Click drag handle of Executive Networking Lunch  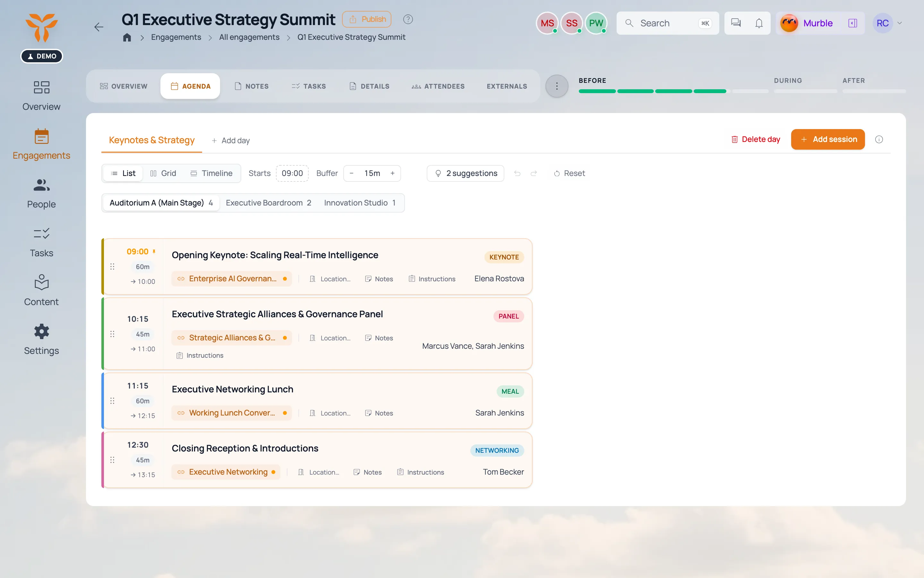(x=112, y=401)
